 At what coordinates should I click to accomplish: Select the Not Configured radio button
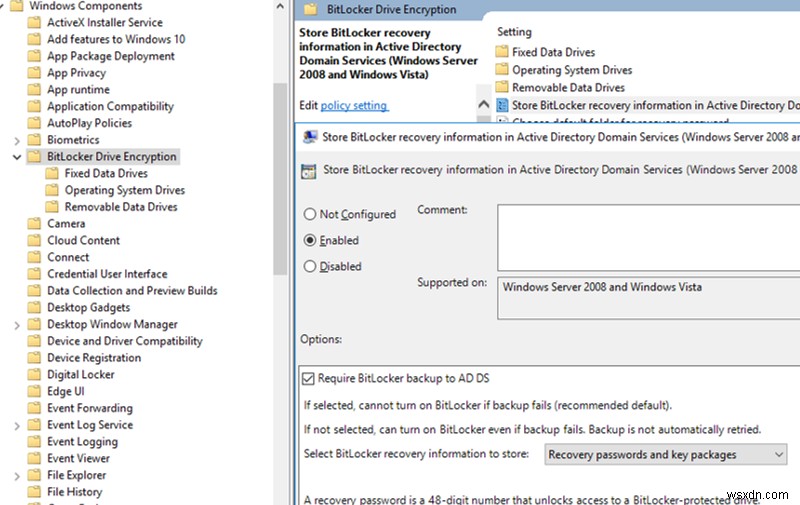click(x=310, y=214)
